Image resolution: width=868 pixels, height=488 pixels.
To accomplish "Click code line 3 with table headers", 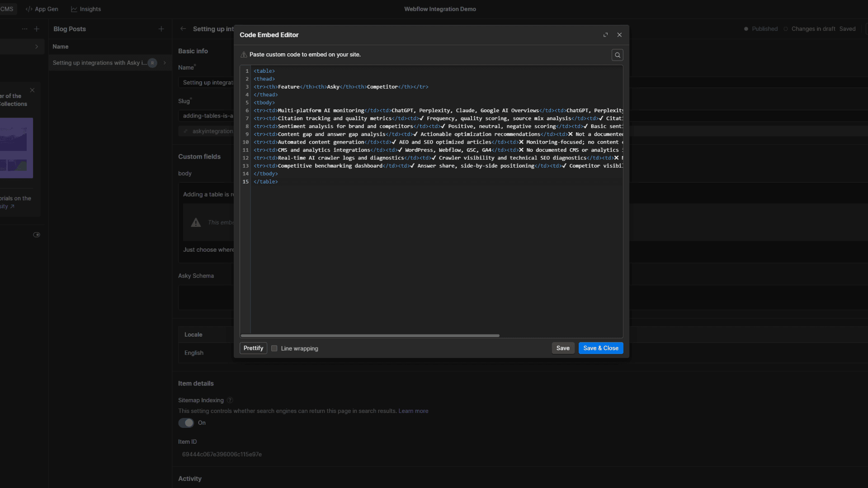I will pos(341,87).
